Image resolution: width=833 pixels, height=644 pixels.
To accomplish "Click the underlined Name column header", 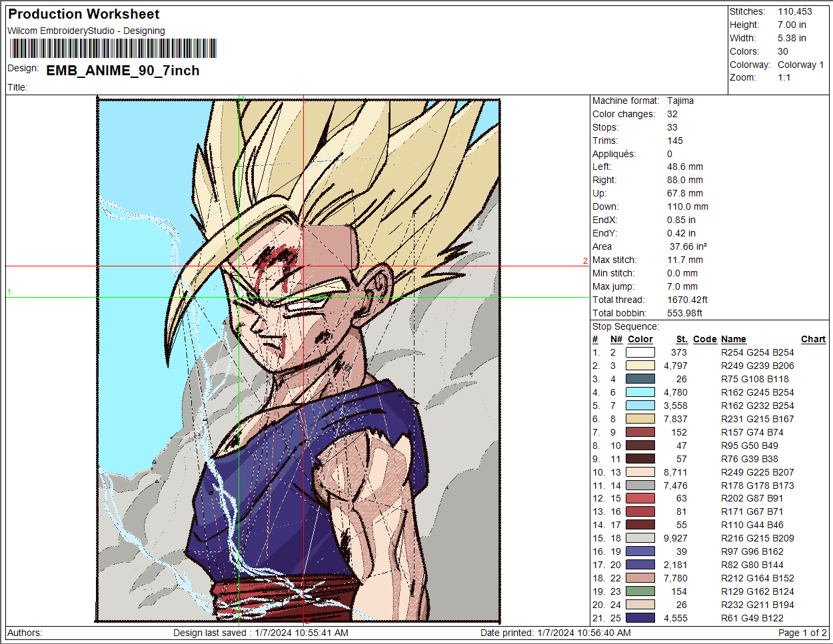I will pos(733,339).
